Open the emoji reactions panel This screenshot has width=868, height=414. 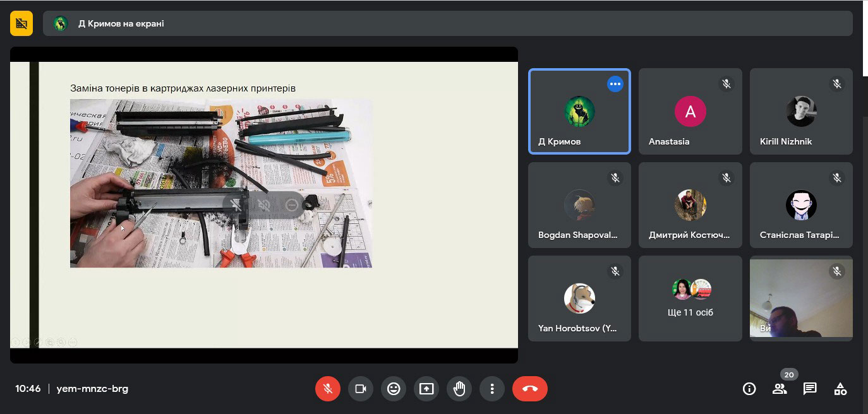pos(394,389)
